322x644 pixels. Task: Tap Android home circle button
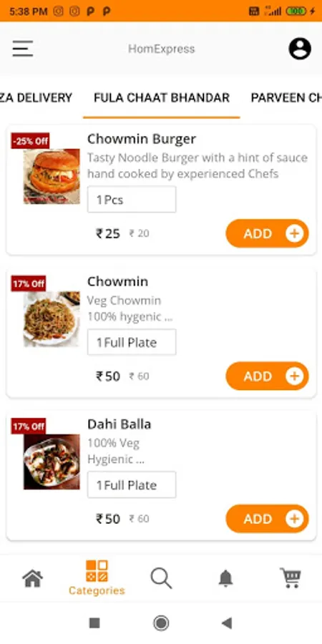click(161, 623)
